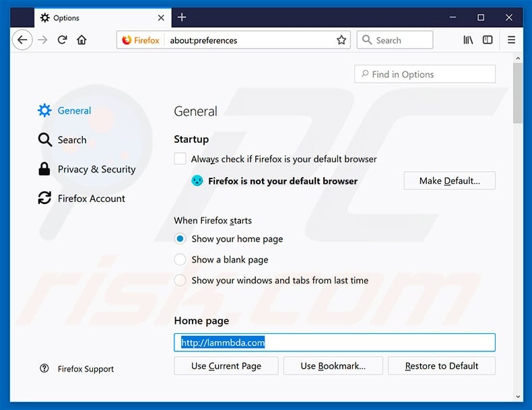This screenshot has width=532, height=410.
Task: Click the When Firefox starts label
Action: click(213, 220)
